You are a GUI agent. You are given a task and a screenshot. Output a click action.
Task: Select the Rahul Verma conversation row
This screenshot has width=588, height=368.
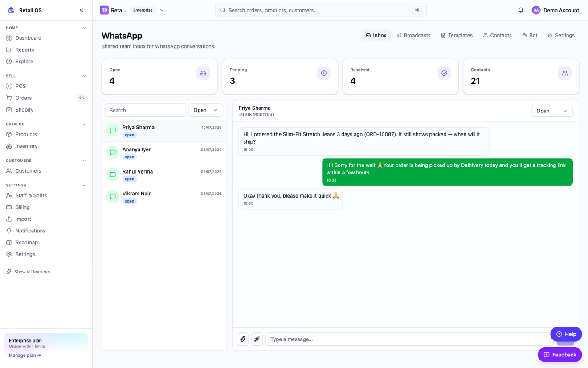pos(164,175)
